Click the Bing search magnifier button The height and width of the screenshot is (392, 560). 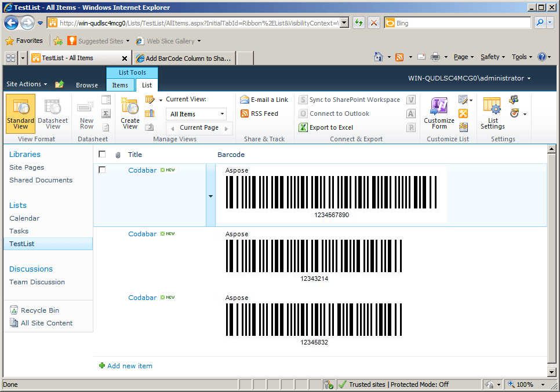(x=540, y=23)
